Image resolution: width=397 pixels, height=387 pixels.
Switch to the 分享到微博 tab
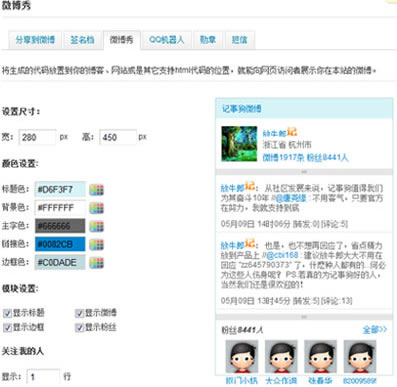point(35,40)
